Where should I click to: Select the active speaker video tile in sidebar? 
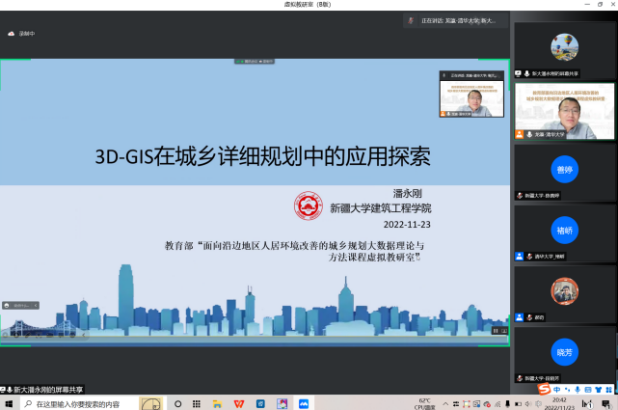[564, 110]
